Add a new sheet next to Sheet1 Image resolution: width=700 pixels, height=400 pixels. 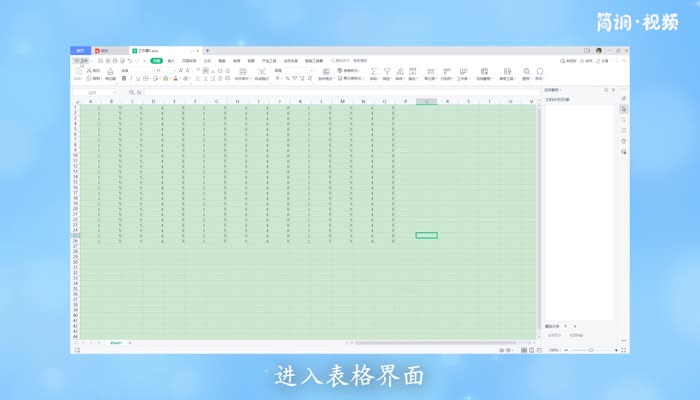pyautogui.click(x=129, y=343)
